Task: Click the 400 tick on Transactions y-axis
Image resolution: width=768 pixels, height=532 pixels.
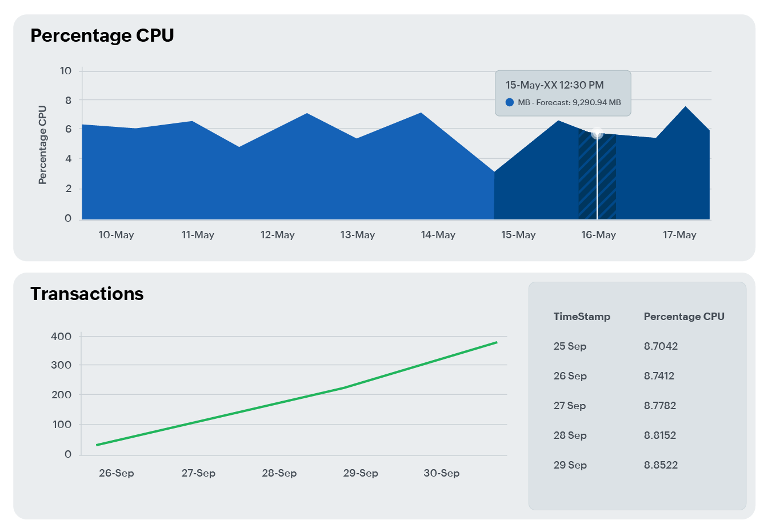Action: point(61,337)
